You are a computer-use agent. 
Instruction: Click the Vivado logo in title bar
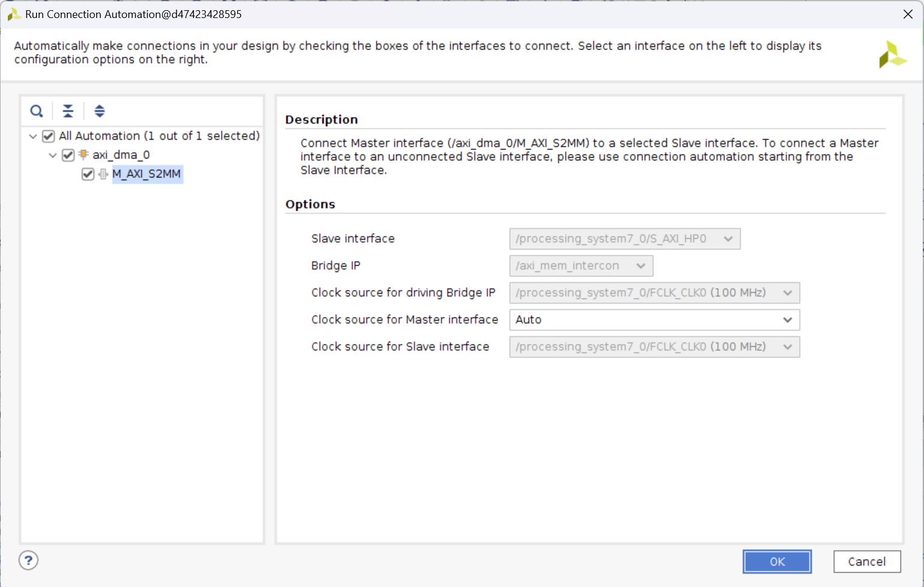coord(13,14)
